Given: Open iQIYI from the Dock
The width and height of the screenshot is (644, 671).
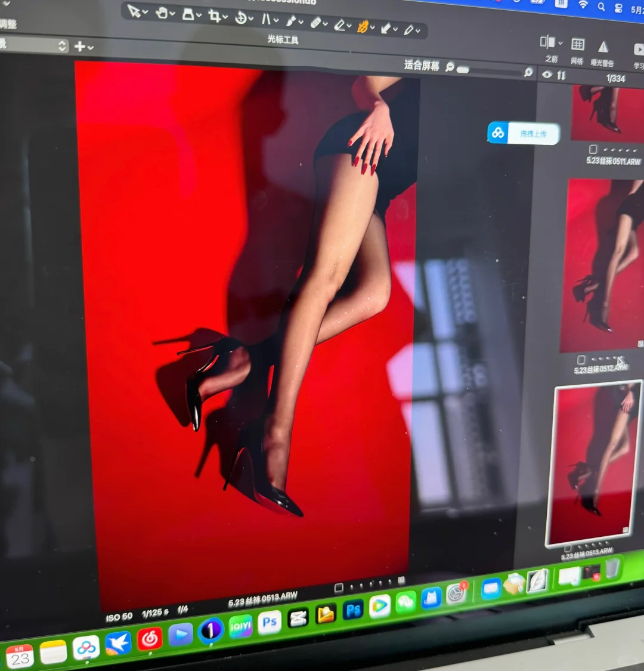Looking at the screenshot, I should [x=240, y=627].
